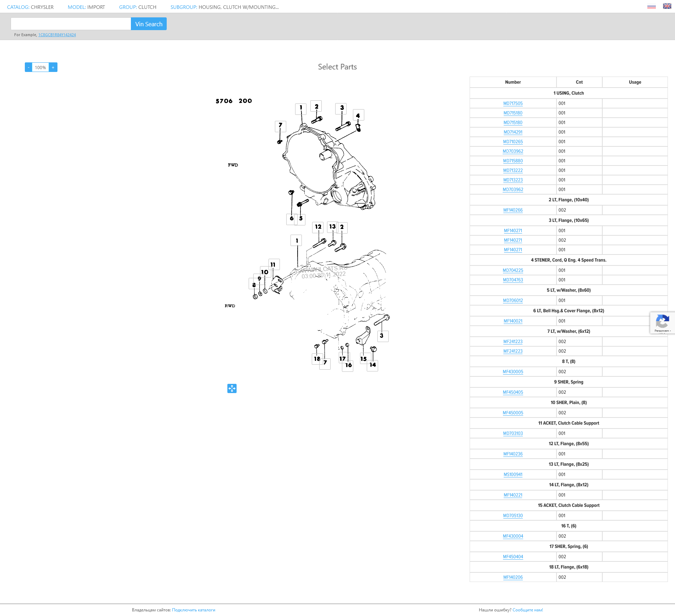Select callout 4 in the FWD diagram
The image size is (675, 616).
[358, 115]
